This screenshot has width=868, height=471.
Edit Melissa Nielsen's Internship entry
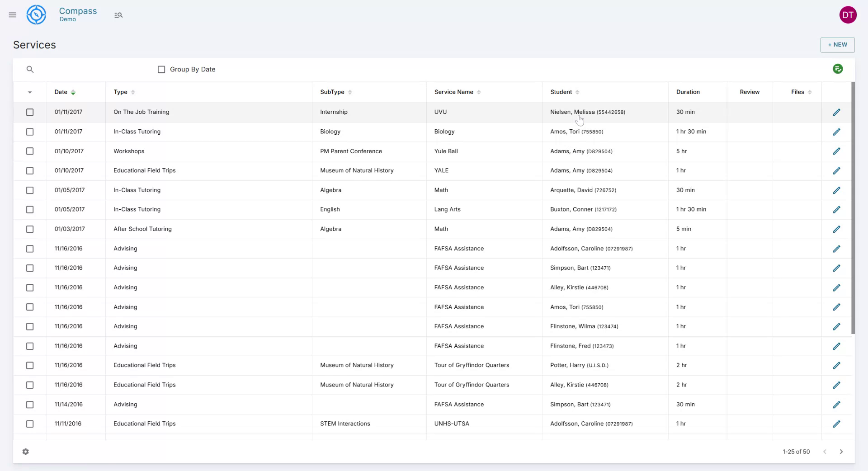click(x=837, y=112)
